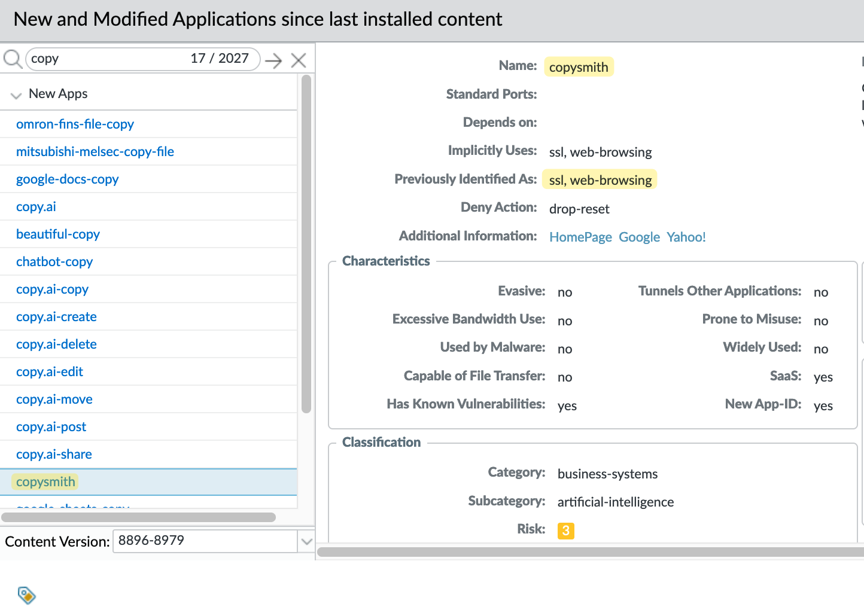Click the New and Modified Applications title
The height and width of the screenshot is (616, 864).
coord(258,19)
